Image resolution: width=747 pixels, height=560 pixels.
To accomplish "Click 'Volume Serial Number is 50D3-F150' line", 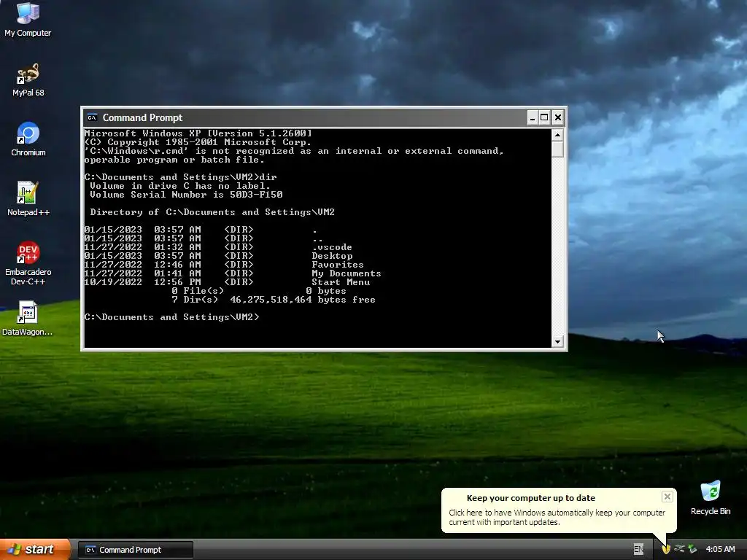I will tap(186, 194).
